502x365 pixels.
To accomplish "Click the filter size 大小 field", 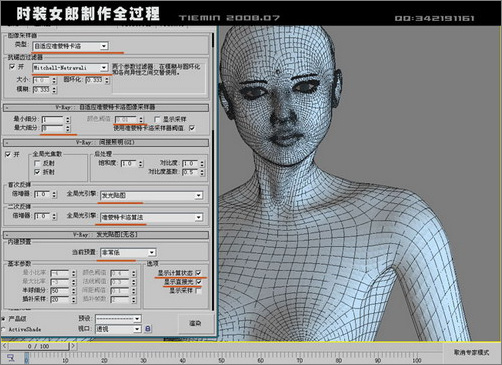I will pyautogui.click(x=41, y=80).
